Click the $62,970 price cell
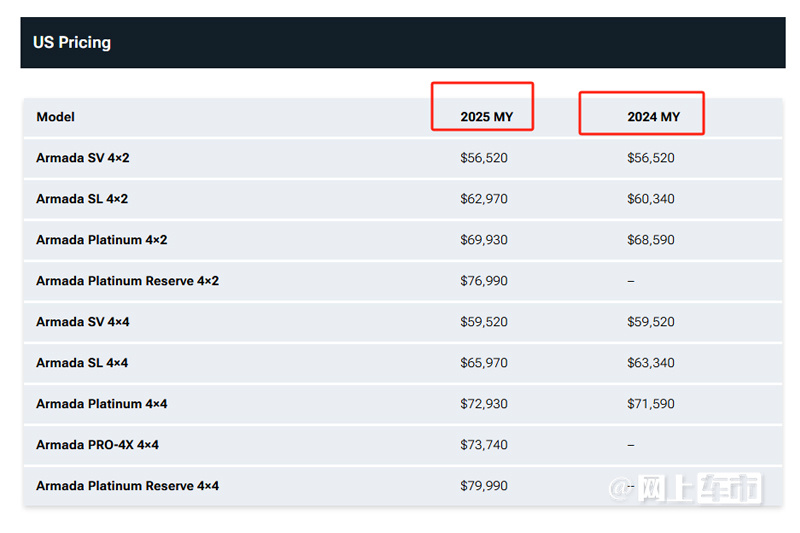The height and width of the screenshot is (533, 800). point(484,199)
